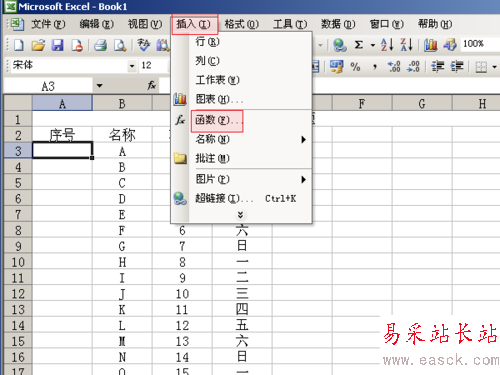Open a file with the folder icon
The height and width of the screenshot is (375, 500).
click(38, 45)
